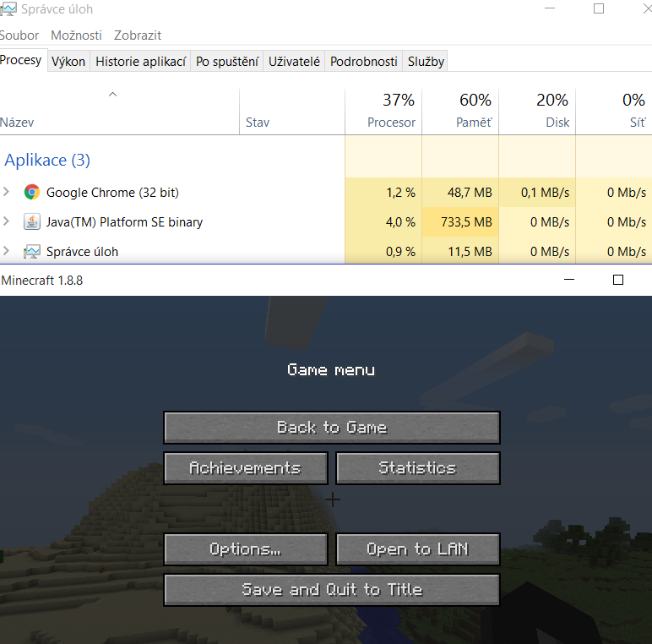Click the Java Platform SE binary icon
This screenshot has width=652, height=644.
click(x=32, y=221)
